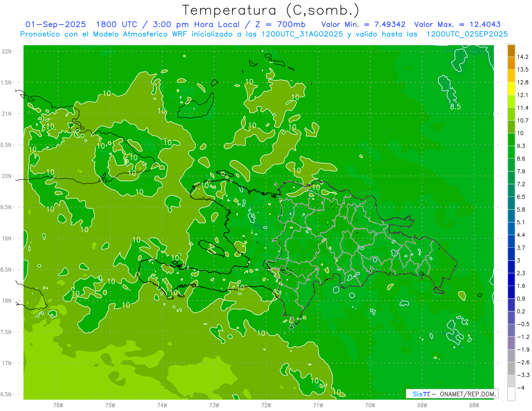Click the '74W' longitude axis label
The image size is (532, 411).
coord(162,405)
